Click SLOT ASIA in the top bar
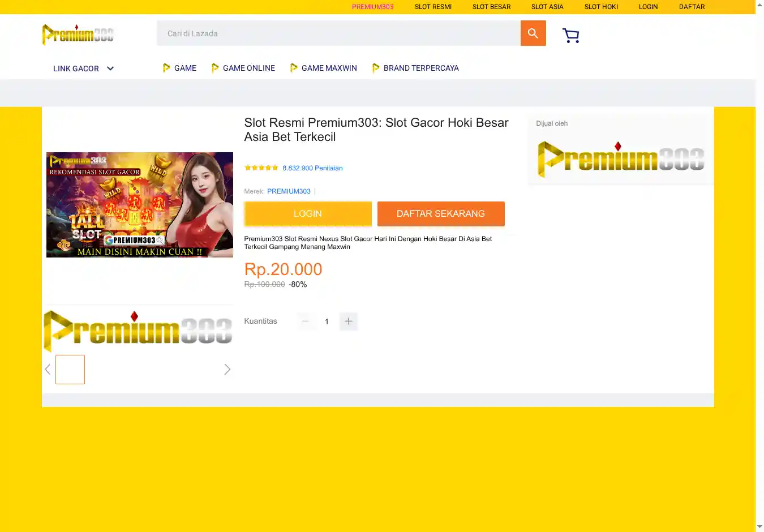764x532 pixels. (547, 7)
